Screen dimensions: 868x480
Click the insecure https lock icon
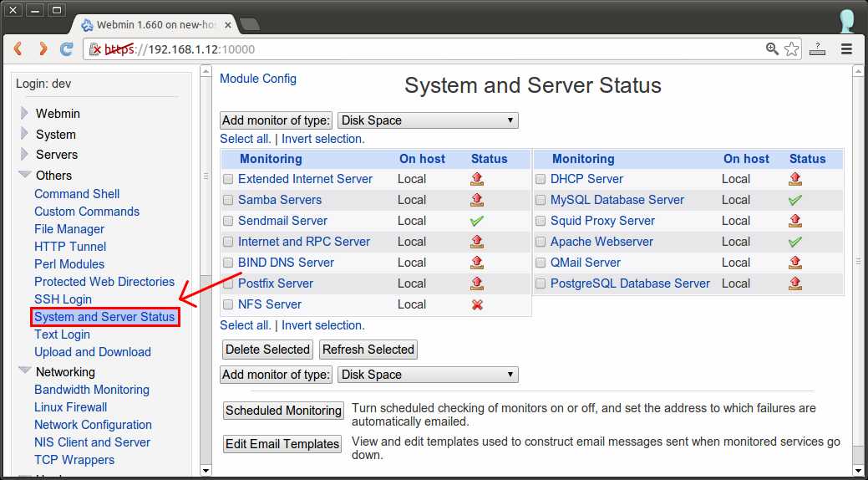(x=95, y=49)
